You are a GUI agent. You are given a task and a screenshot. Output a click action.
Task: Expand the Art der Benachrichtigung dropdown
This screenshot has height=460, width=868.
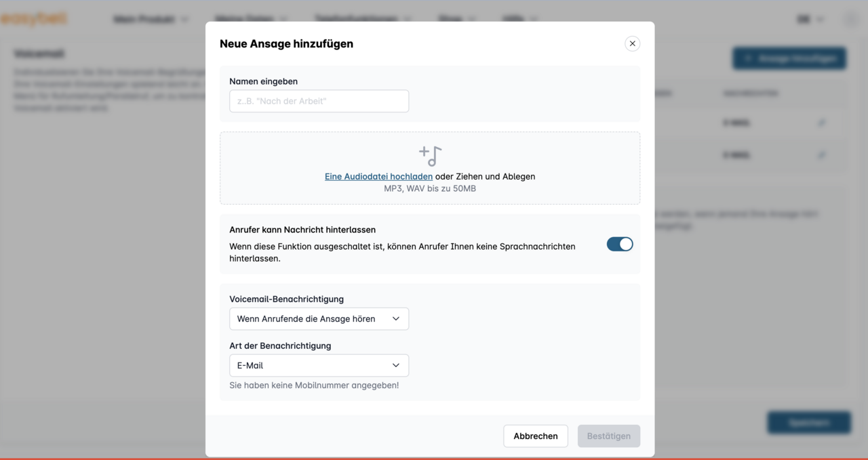tap(319, 365)
